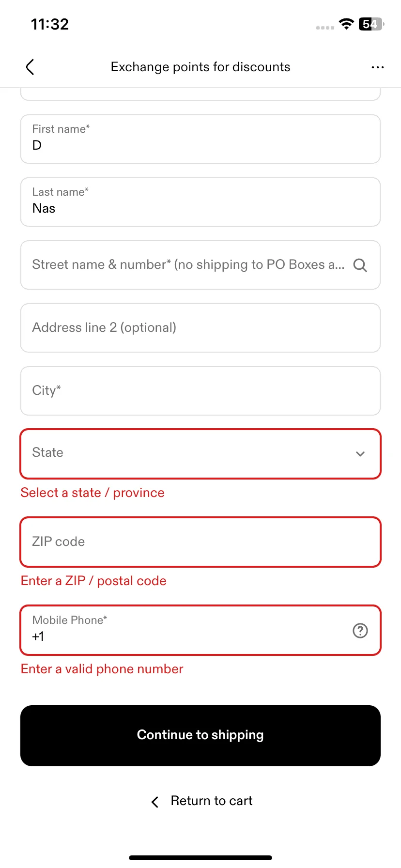Tap the home indicator bar at the bottom
The width and height of the screenshot is (401, 868).
(x=200, y=858)
